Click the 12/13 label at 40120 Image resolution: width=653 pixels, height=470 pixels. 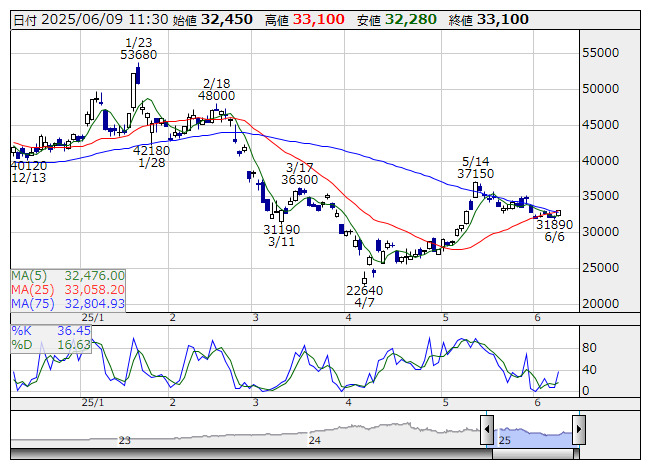click(27, 166)
